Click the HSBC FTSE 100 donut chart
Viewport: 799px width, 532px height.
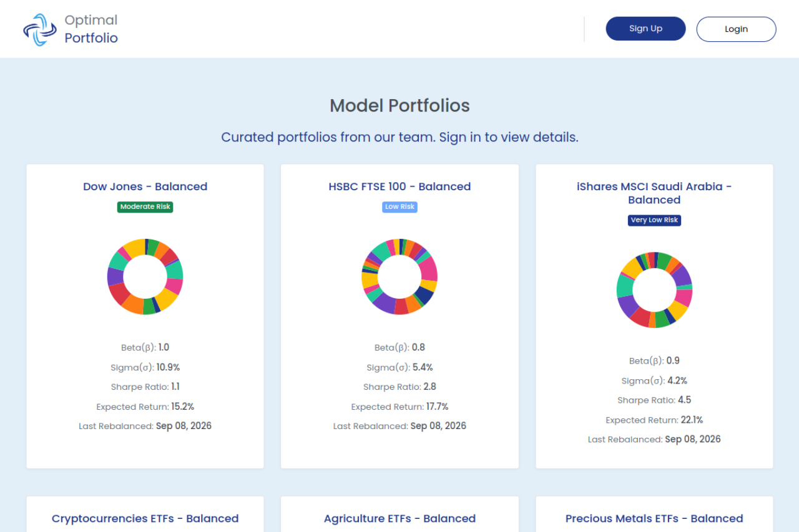click(x=399, y=276)
